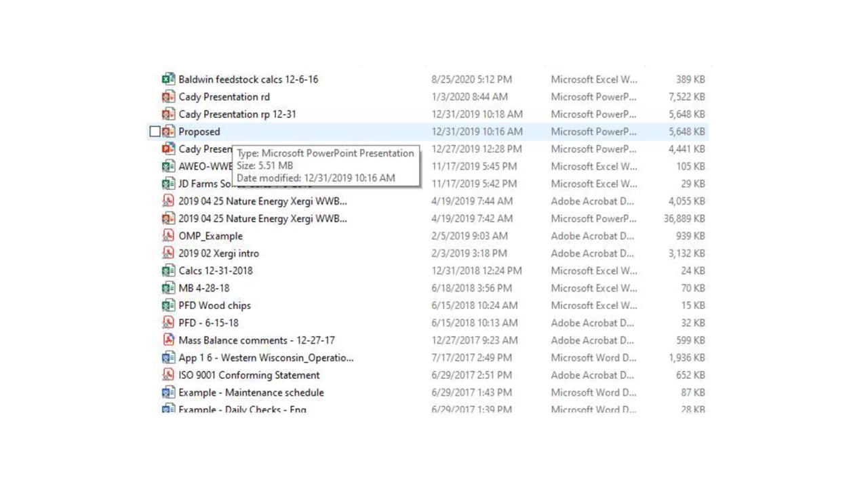Select the file name PFD Wood chips
The width and height of the screenshot is (868, 488).
click(x=214, y=305)
